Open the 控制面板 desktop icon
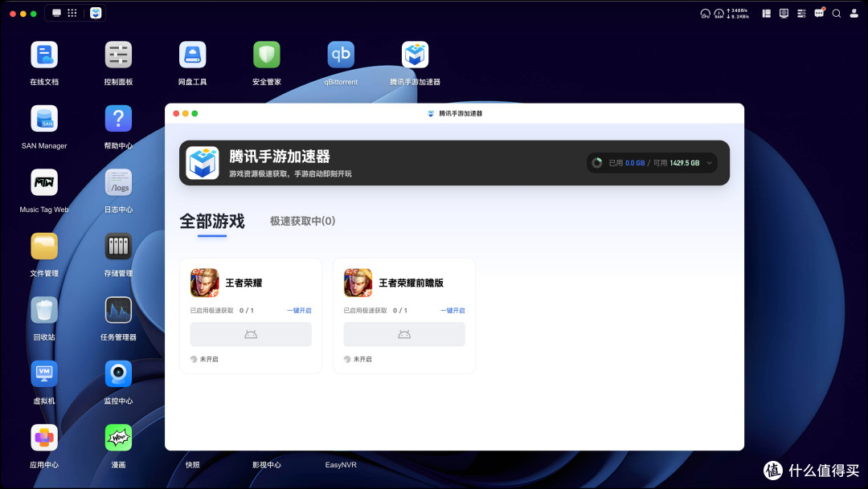This screenshot has width=868, height=489. pyautogui.click(x=118, y=55)
